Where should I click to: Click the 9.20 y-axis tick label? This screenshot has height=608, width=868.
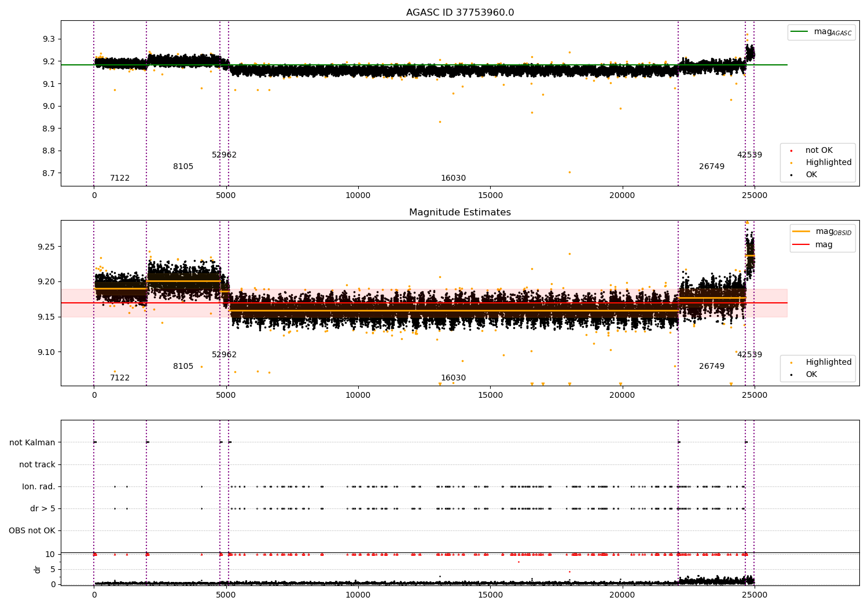[x=46, y=282]
